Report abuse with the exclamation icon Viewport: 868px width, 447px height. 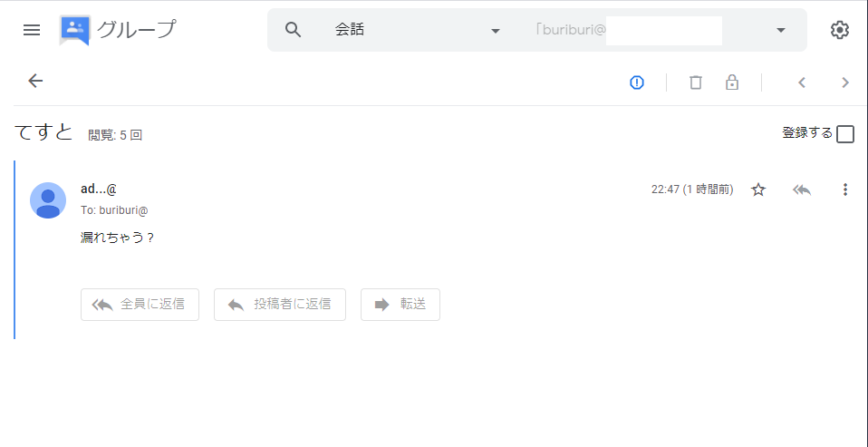point(637,83)
